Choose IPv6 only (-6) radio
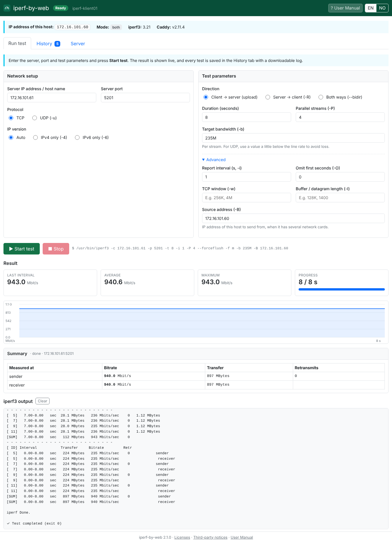This screenshot has width=392, height=543. click(x=77, y=137)
